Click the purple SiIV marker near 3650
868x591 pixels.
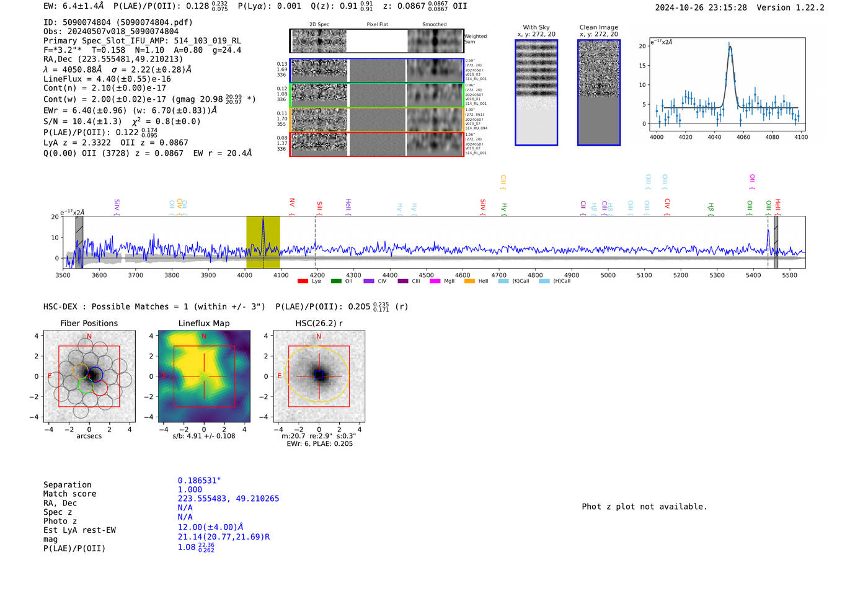tap(117, 207)
